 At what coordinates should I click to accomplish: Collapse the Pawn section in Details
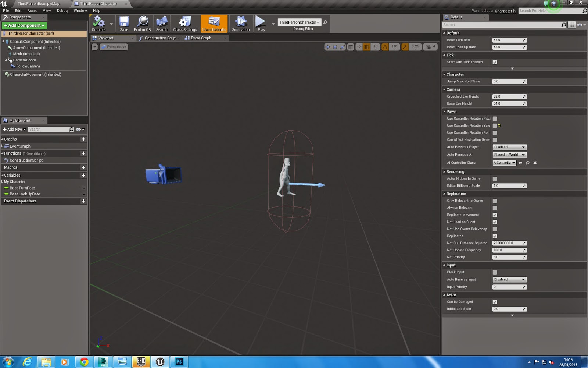tap(444, 112)
